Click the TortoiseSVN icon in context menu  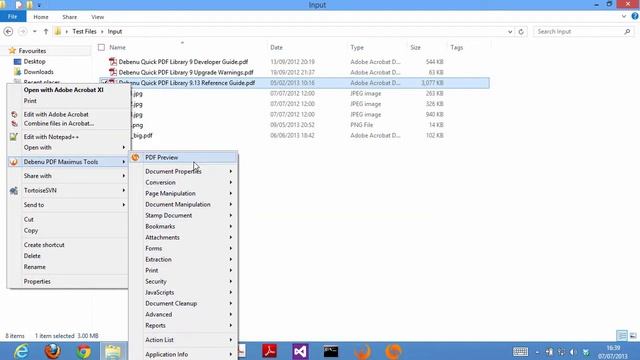click(13, 191)
